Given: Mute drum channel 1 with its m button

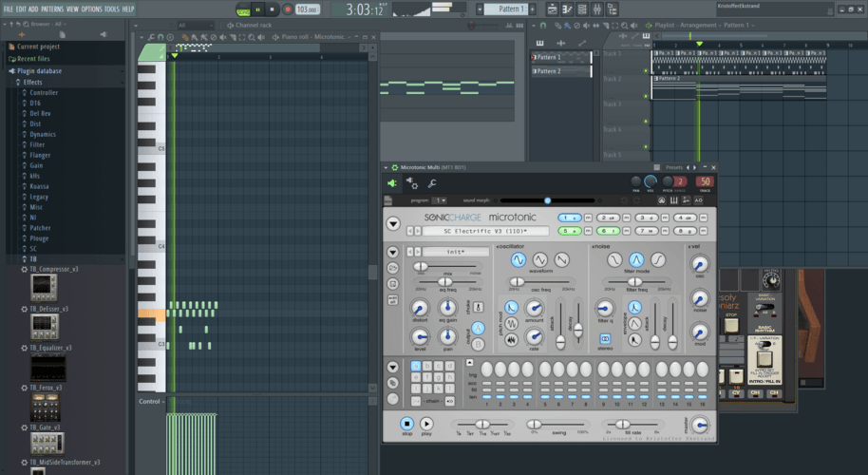Looking at the screenshot, I should (x=588, y=218).
